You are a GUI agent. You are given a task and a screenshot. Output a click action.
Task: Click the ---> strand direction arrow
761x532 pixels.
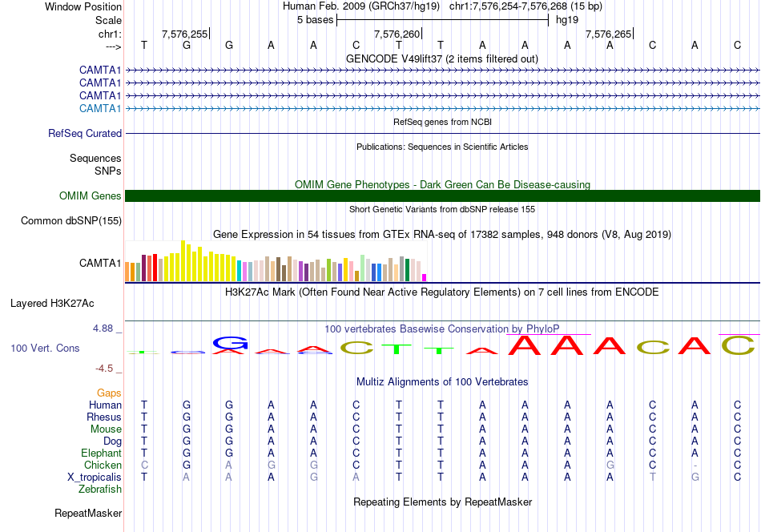[x=113, y=46]
